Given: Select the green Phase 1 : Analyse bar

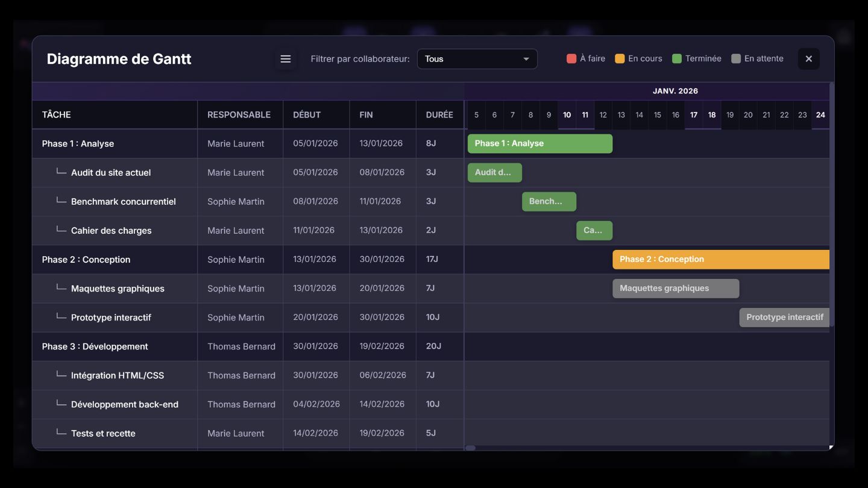Looking at the screenshot, I should [540, 143].
